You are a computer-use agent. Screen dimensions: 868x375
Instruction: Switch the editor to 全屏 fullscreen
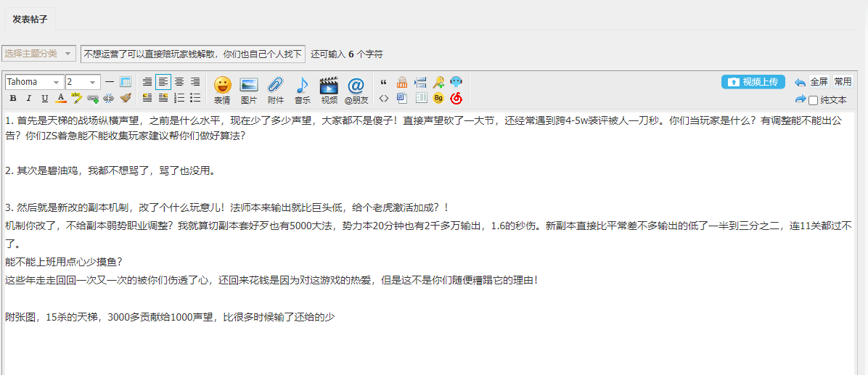pos(819,82)
